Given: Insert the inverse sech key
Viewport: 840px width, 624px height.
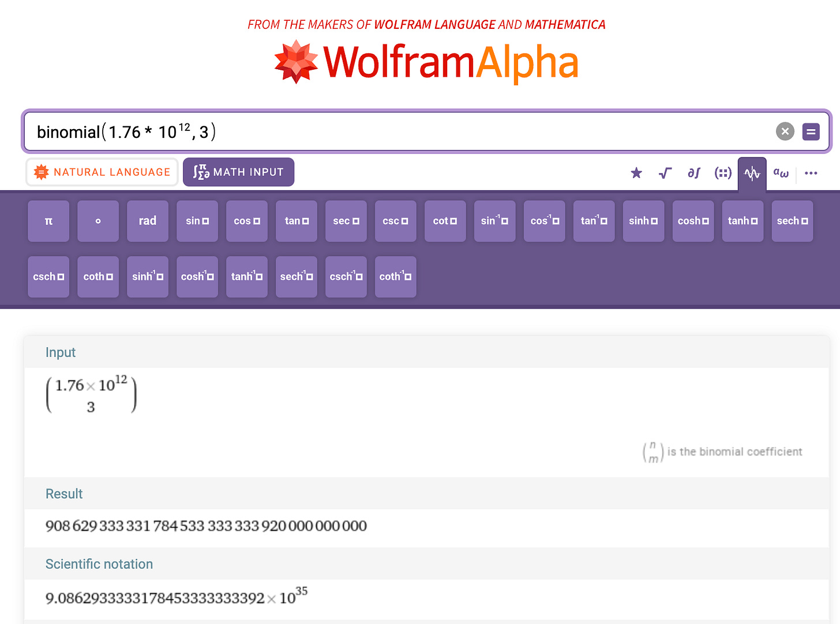Looking at the screenshot, I should tap(297, 277).
